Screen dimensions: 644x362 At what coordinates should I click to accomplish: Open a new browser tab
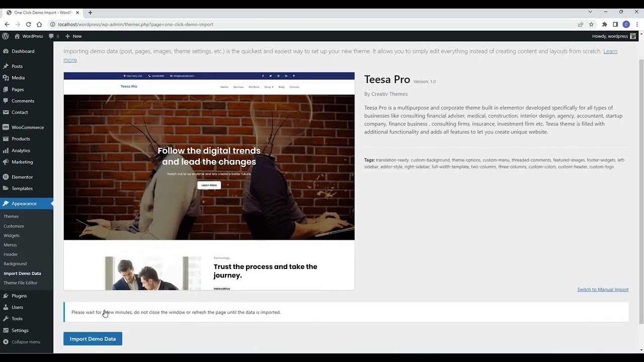(90, 13)
